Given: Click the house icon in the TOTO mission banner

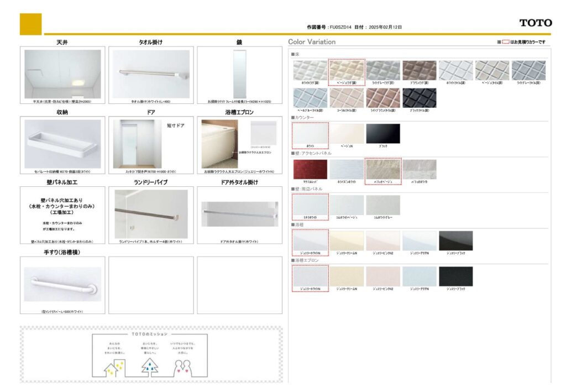Looking at the screenshot, I should coord(112,365).
